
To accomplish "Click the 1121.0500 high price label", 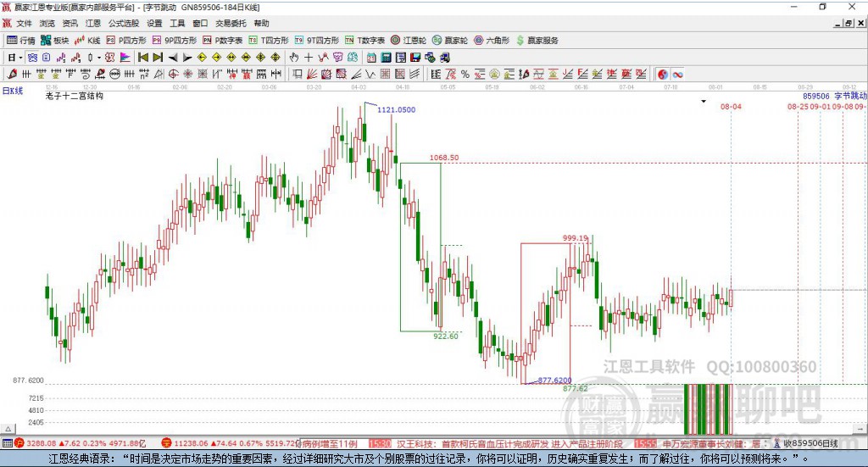I will [x=397, y=109].
